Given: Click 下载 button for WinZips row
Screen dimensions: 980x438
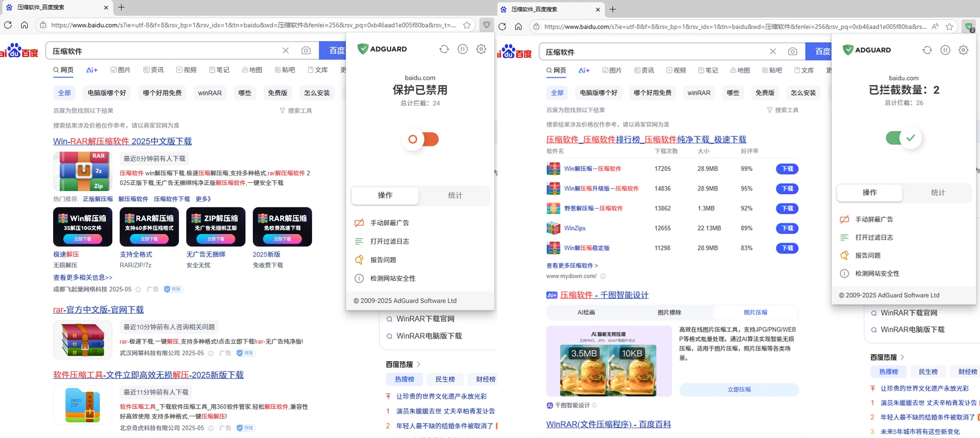Looking at the screenshot, I should click(787, 228).
